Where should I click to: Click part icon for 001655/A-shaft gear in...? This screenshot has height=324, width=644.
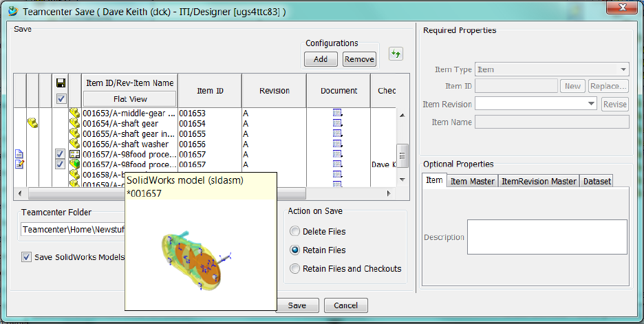click(x=74, y=133)
